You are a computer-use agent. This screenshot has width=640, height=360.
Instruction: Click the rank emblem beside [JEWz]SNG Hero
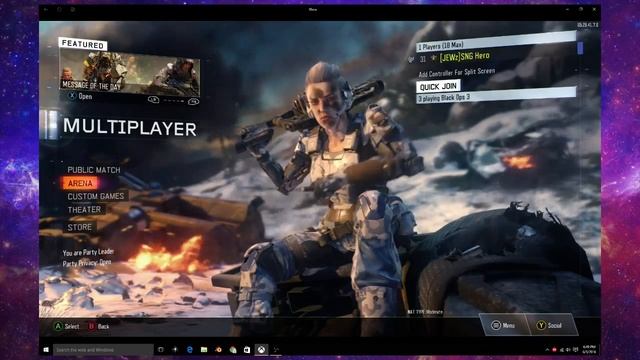[433, 58]
